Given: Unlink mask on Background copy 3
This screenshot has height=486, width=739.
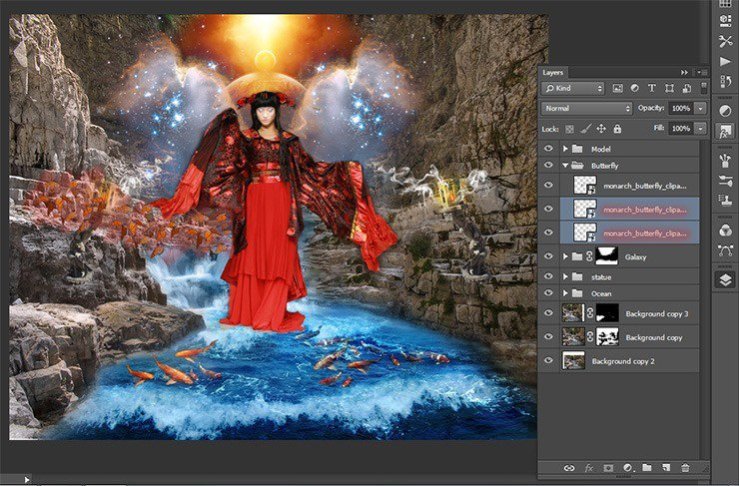Looking at the screenshot, I should click(x=590, y=313).
